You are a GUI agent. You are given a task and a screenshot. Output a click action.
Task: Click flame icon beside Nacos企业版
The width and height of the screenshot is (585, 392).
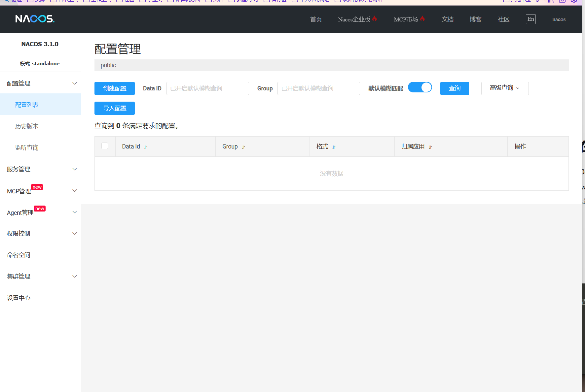point(375,18)
